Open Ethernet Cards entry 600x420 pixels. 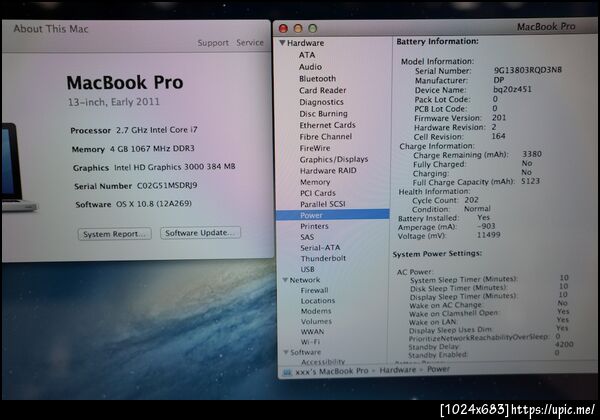click(328, 125)
